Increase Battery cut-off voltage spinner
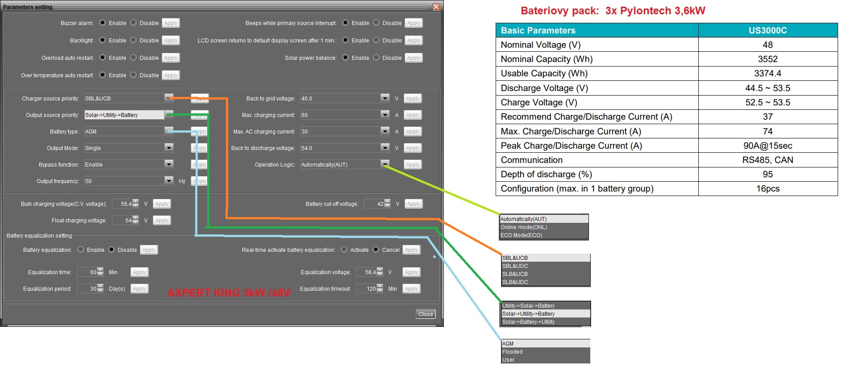Screen dimensions: 868x380 click(x=387, y=202)
